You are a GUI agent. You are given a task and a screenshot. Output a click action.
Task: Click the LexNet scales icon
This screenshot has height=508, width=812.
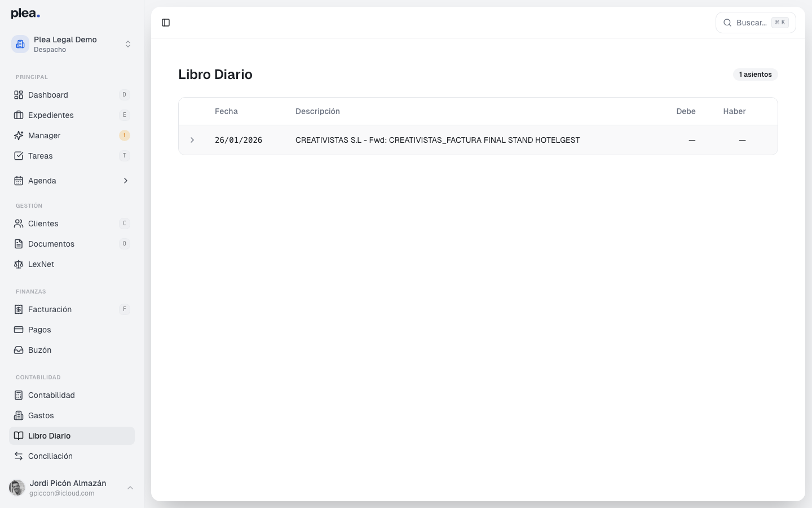(x=19, y=264)
